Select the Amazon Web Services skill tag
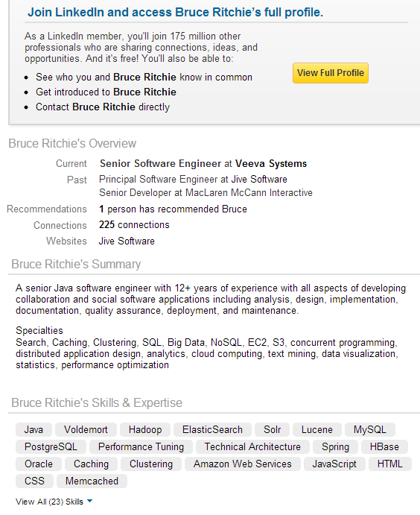420x515 pixels. 243,464
